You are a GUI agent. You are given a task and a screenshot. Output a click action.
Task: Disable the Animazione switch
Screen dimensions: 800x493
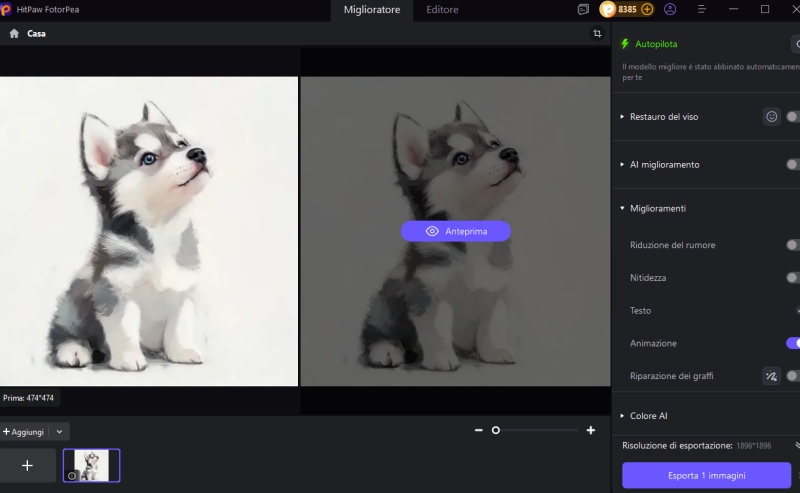point(793,343)
